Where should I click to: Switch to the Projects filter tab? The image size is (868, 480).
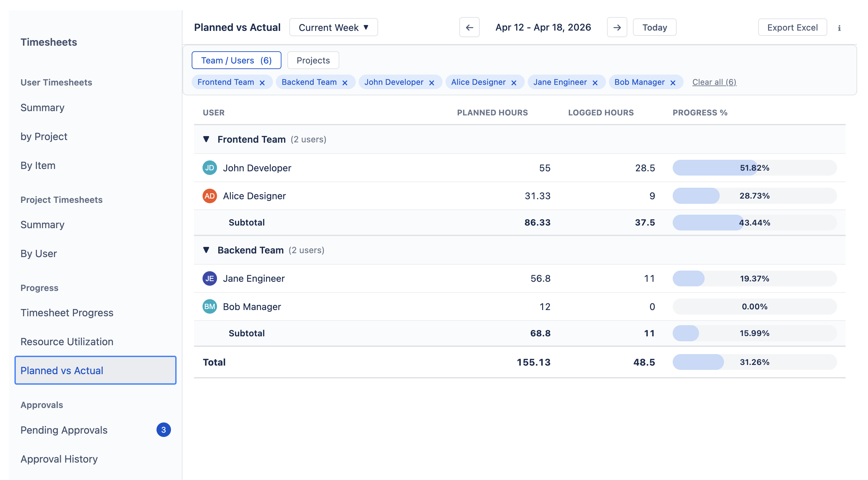pos(313,60)
